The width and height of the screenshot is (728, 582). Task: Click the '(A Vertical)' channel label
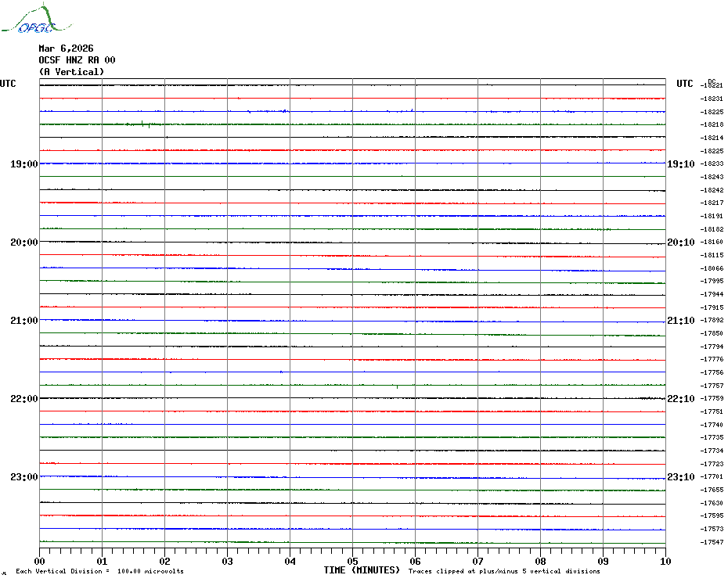(71, 72)
